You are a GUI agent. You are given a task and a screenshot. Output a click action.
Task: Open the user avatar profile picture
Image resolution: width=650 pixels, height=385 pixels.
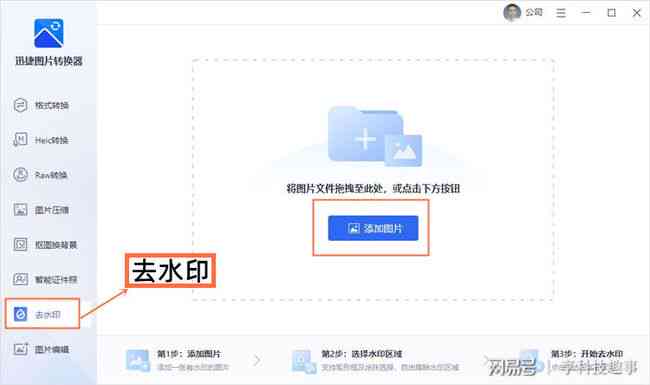pos(512,12)
